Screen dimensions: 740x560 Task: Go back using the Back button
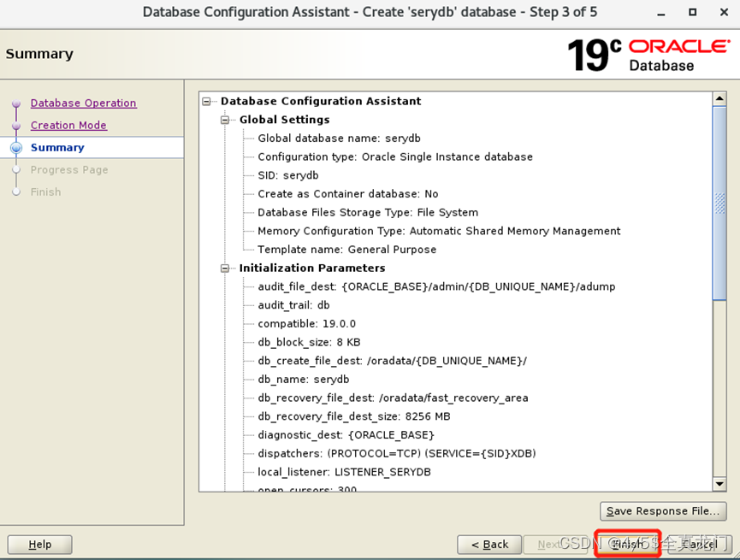(x=488, y=544)
